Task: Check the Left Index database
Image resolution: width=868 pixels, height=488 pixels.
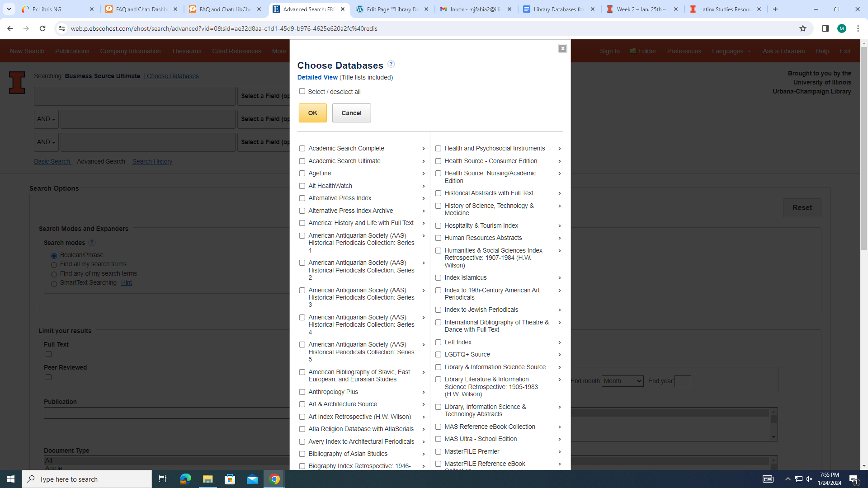Action: pos(438,342)
